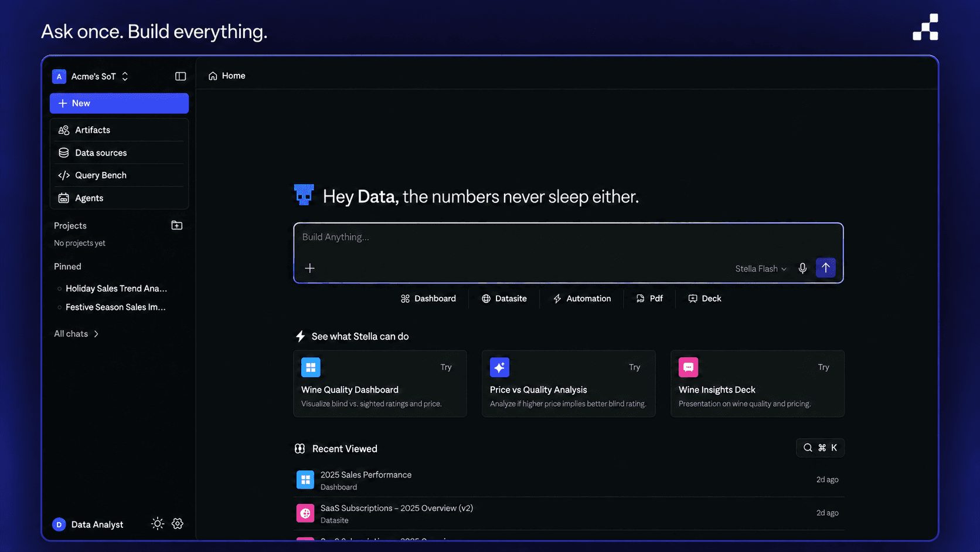
Task: Create a new project with the folder-plus icon
Action: pos(176,225)
